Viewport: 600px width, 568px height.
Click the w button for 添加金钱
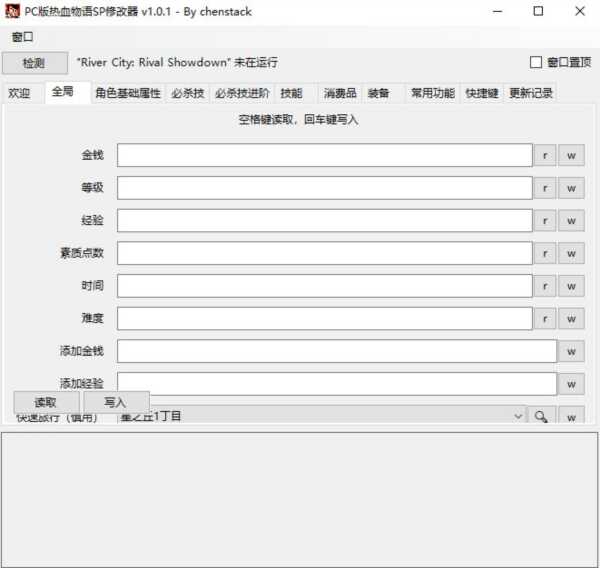click(571, 351)
